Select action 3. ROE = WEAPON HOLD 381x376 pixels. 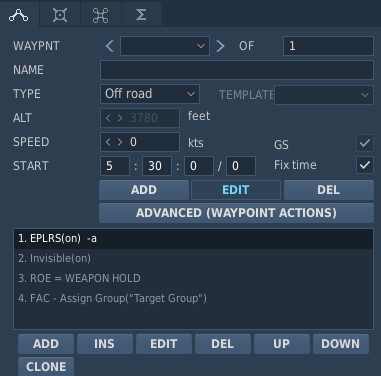pyautogui.click(x=193, y=278)
